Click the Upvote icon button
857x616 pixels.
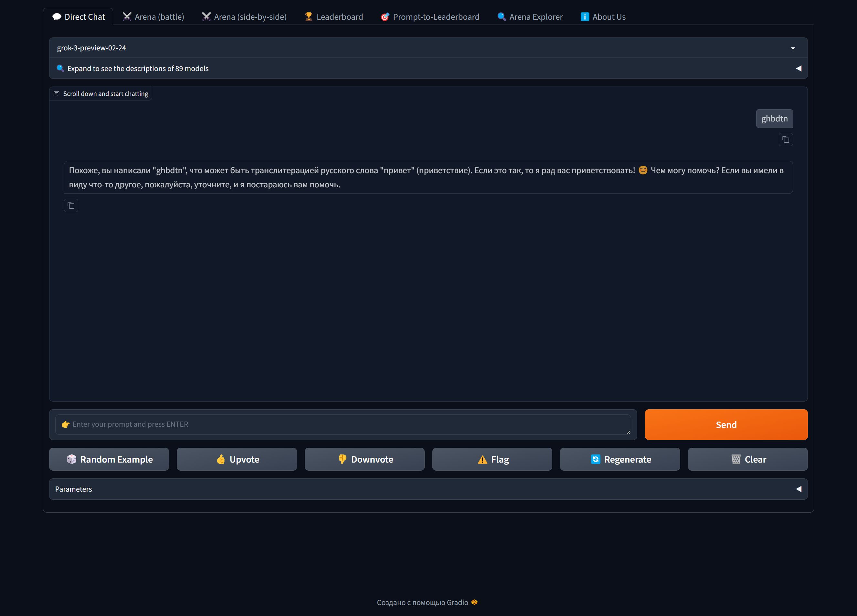[x=237, y=459]
